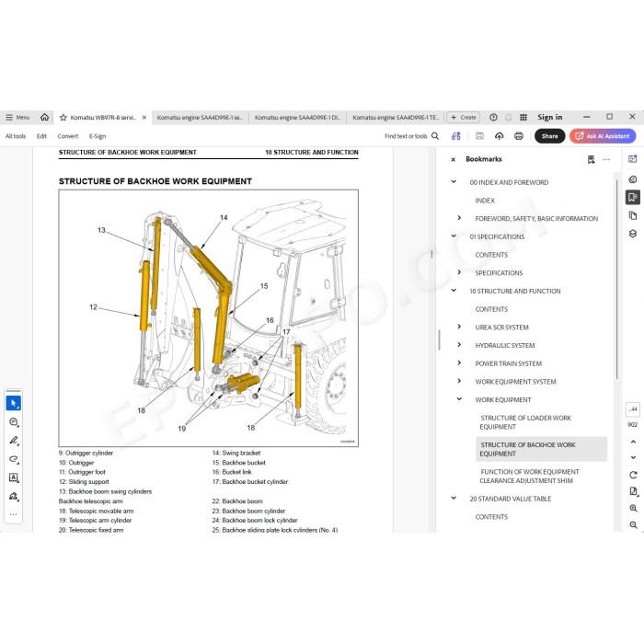Click the comment tool in quick toolbar
The width and height of the screenshot is (644, 644).
click(14, 422)
